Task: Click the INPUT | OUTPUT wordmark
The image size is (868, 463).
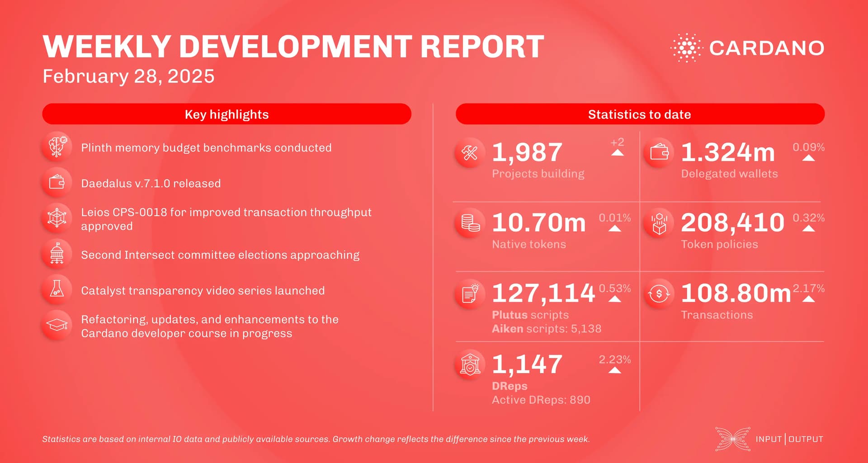Action: click(x=789, y=439)
